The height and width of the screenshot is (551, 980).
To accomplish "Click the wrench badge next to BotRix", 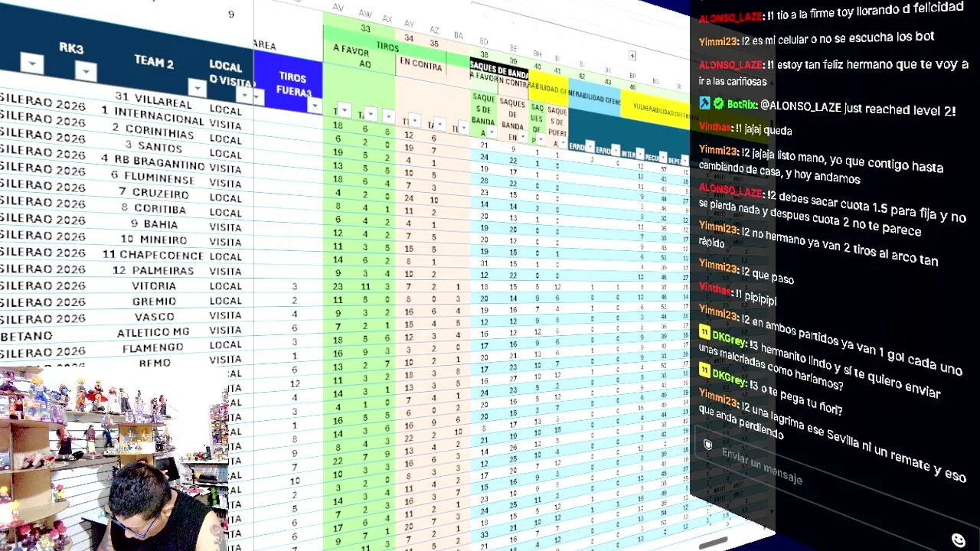I will coord(704,103).
